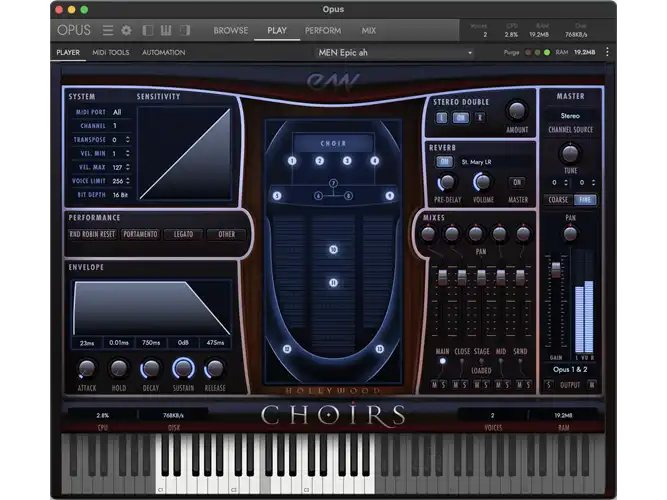Click RND ROBIN RESET button

point(92,234)
